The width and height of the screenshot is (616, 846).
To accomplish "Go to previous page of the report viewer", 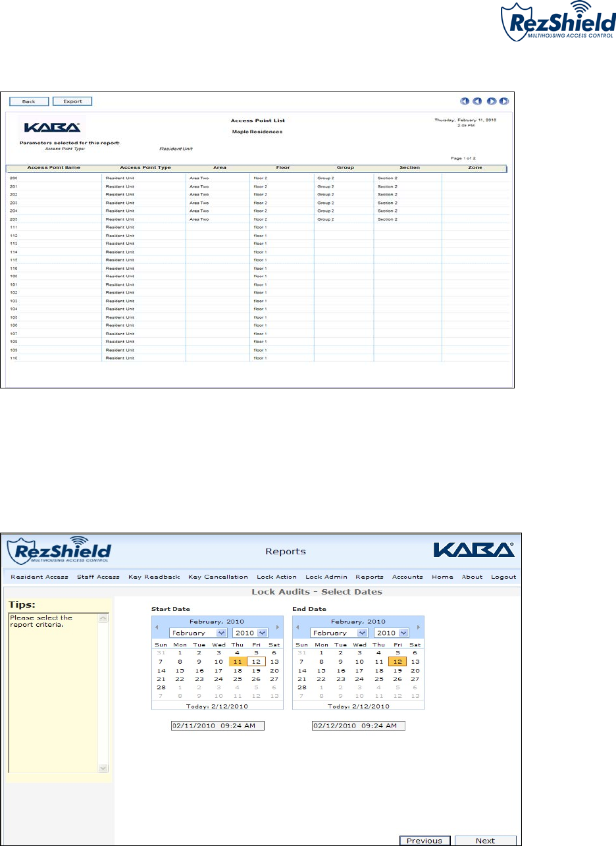I will coord(477,101).
